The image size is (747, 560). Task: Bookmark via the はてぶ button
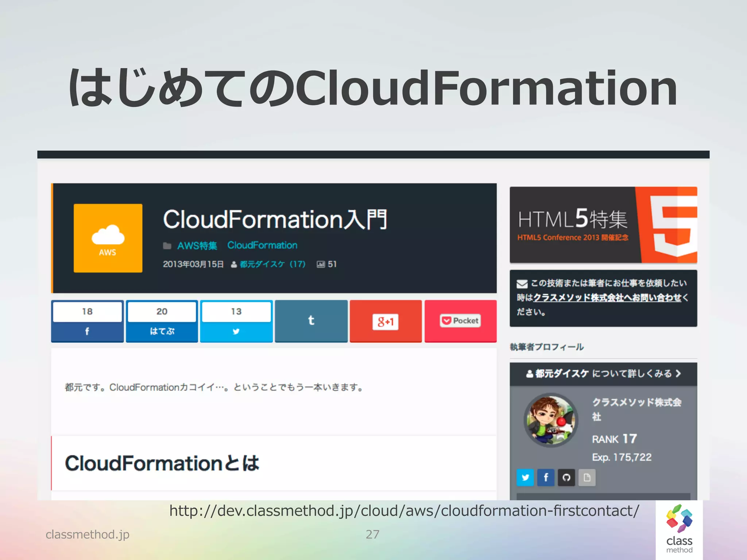click(162, 331)
